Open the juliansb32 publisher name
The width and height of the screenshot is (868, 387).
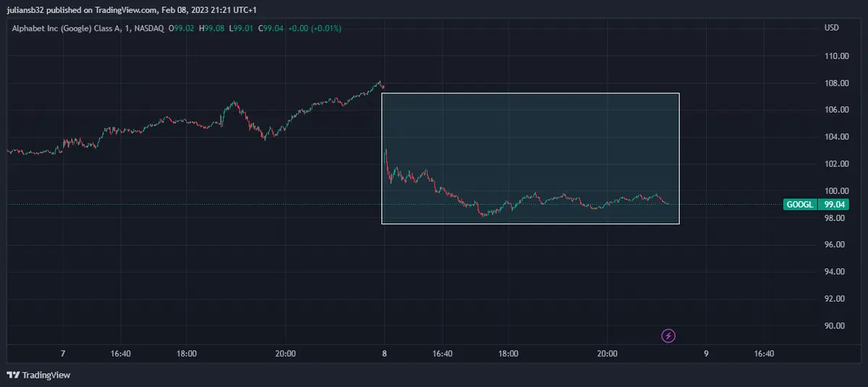tap(27, 9)
